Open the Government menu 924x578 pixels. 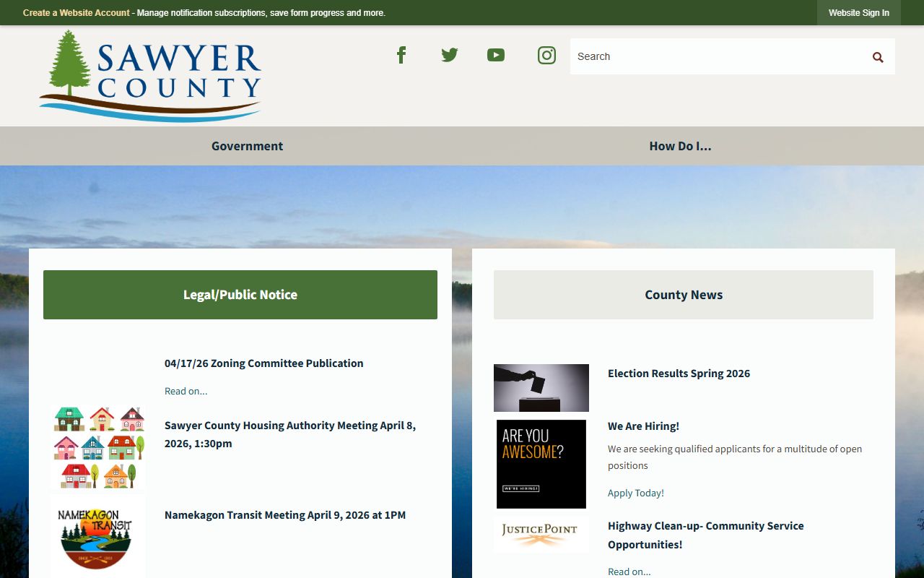click(247, 146)
